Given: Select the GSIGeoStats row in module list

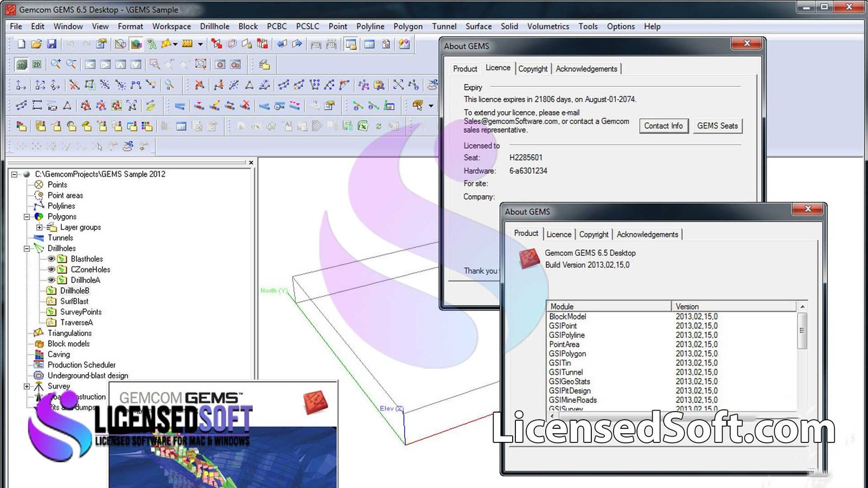Looking at the screenshot, I should click(672, 382).
